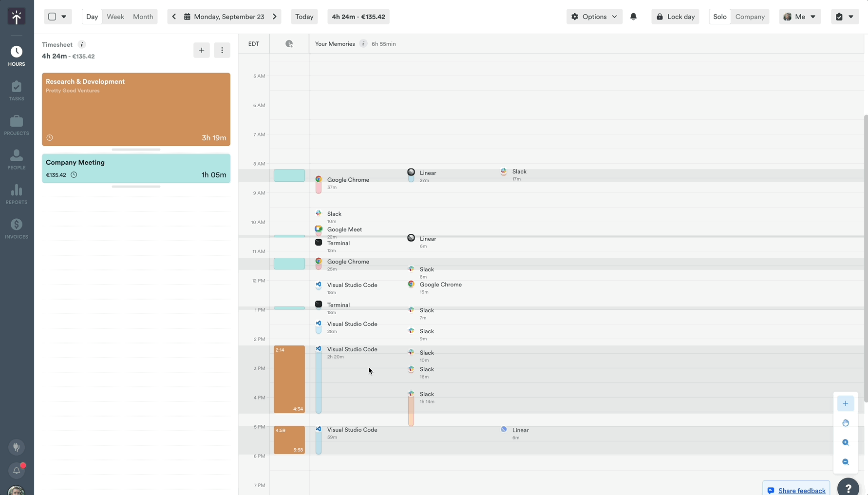The height and width of the screenshot is (495, 868).
Task: Open the Me user dropdown
Action: click(x=800, y=17)
